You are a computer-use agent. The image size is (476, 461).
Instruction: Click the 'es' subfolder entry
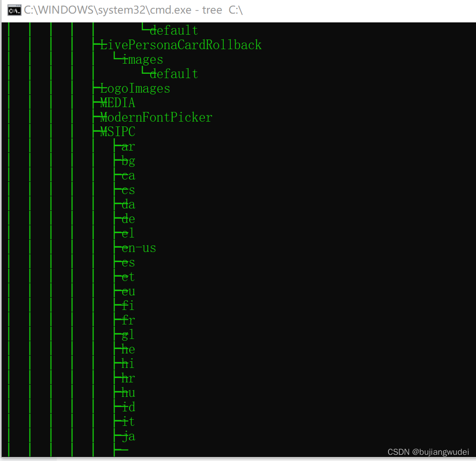pyautogui.click(x=128, y=263)
